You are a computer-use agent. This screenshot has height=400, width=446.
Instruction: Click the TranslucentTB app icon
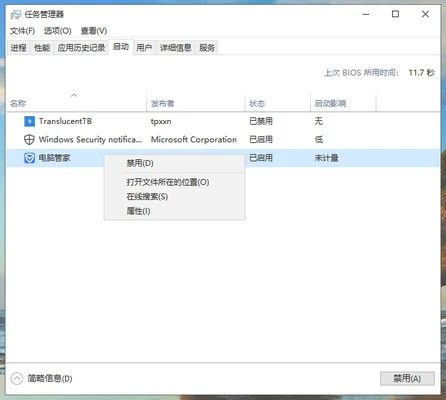[x=29, y=121]
